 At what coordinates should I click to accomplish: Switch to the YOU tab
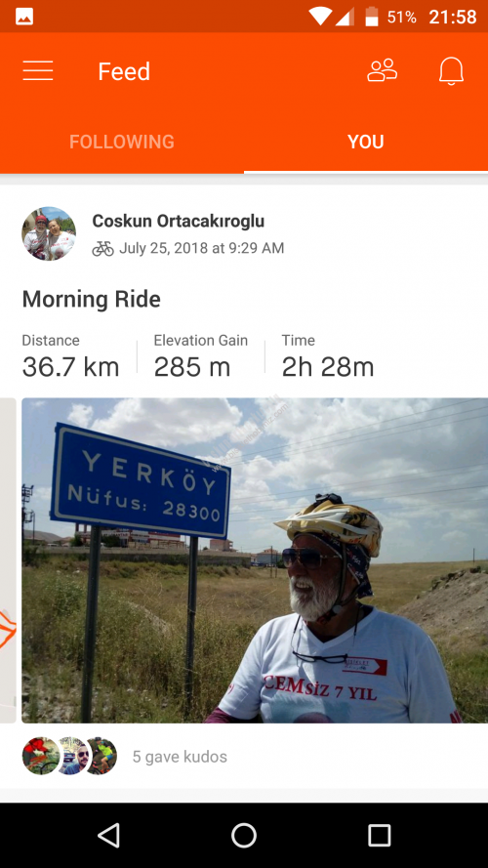pyautogui.click(x=366, y=142)
